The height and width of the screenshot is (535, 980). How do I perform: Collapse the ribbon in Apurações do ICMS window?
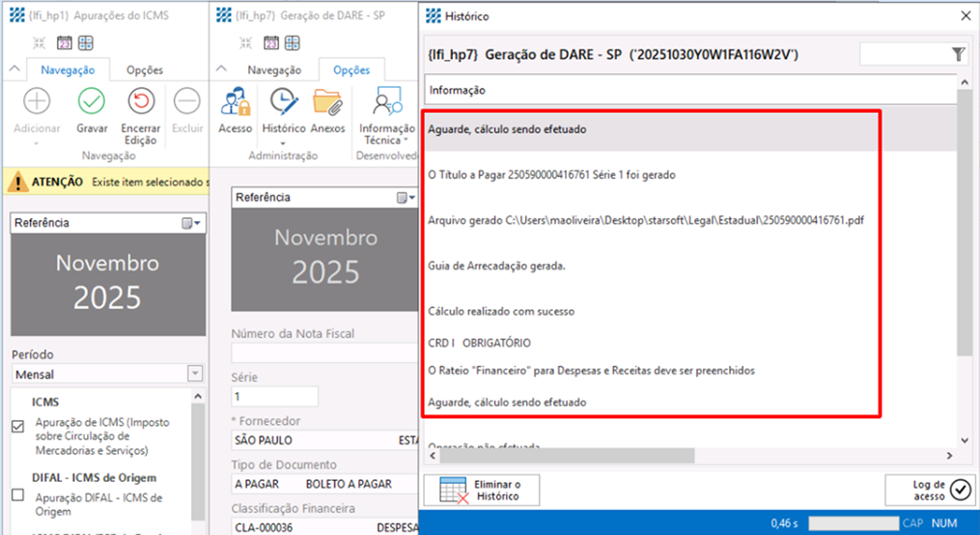pos(14,70)
